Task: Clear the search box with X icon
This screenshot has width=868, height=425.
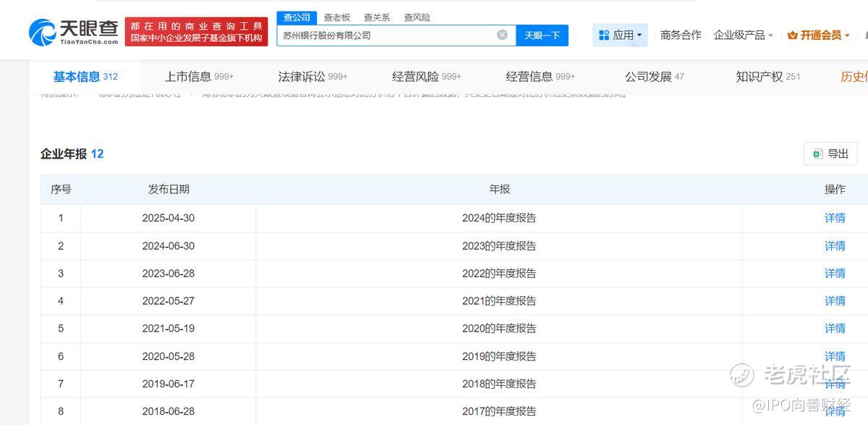Action: click(502, 35)
